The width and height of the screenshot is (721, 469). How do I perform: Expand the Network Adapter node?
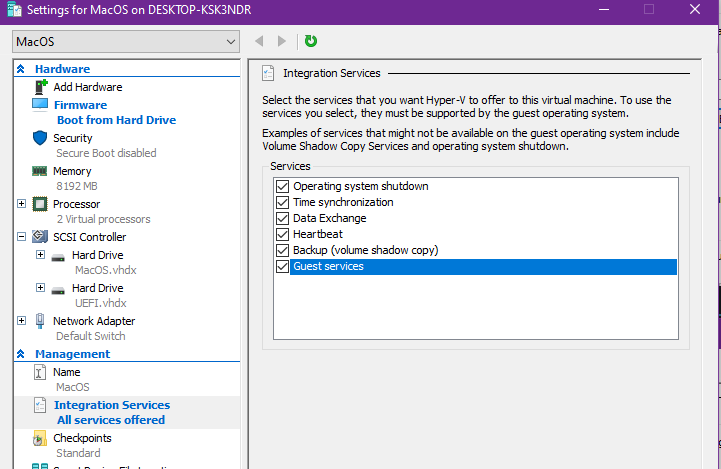[22, 321]
